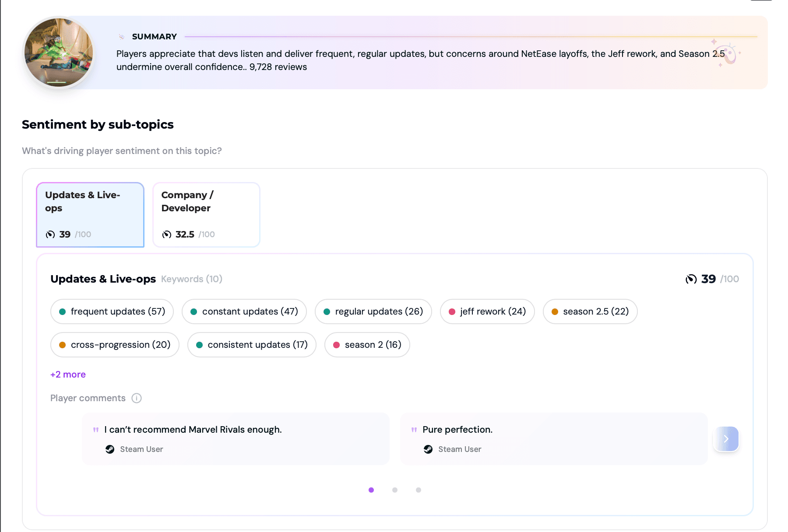Viewport: 788px width, 532px height.
Task: Go to the first comment carousel dot
Action: pyautogui.click(x=371, y=490)
